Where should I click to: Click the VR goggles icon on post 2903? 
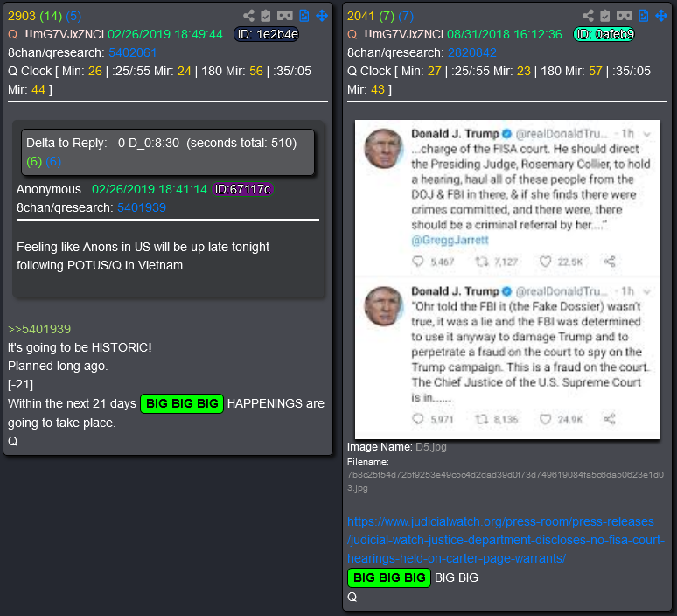pyautogui.click(x=284, y=16)
